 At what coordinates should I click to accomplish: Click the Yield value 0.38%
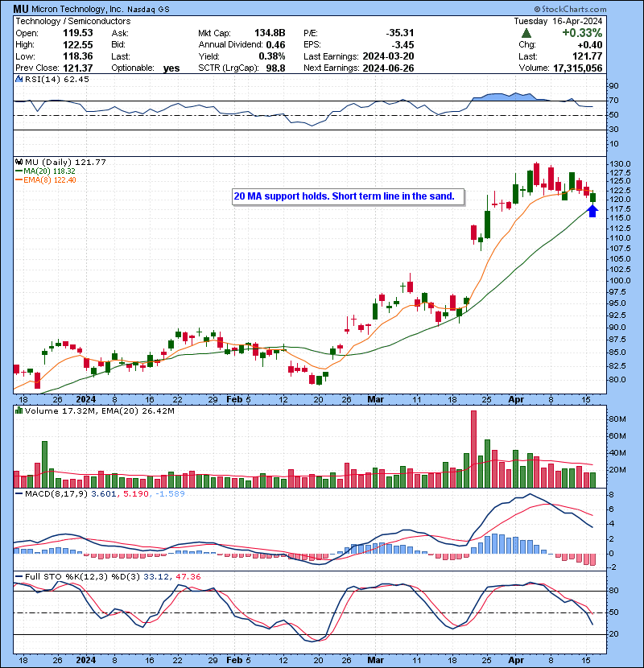(272, 56)
